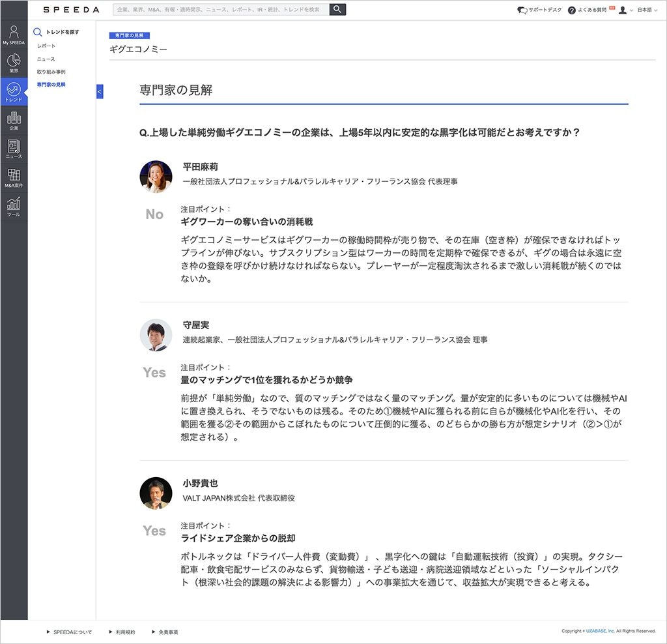The height and width of the screenshot is (644, 667).
Task: Open the サポートデスク support desk link
Action: (x=539, y=10)
